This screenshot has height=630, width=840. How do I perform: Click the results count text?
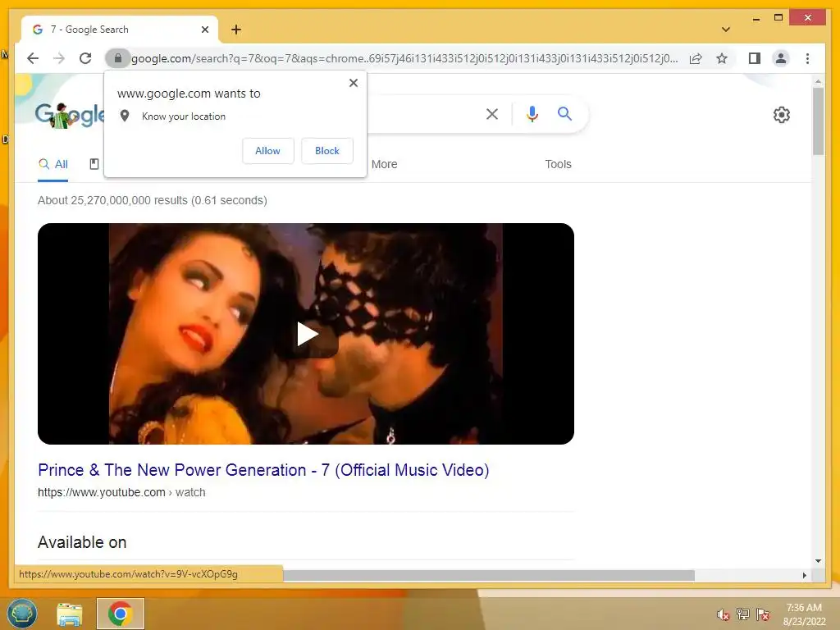(x=152, y=200)
